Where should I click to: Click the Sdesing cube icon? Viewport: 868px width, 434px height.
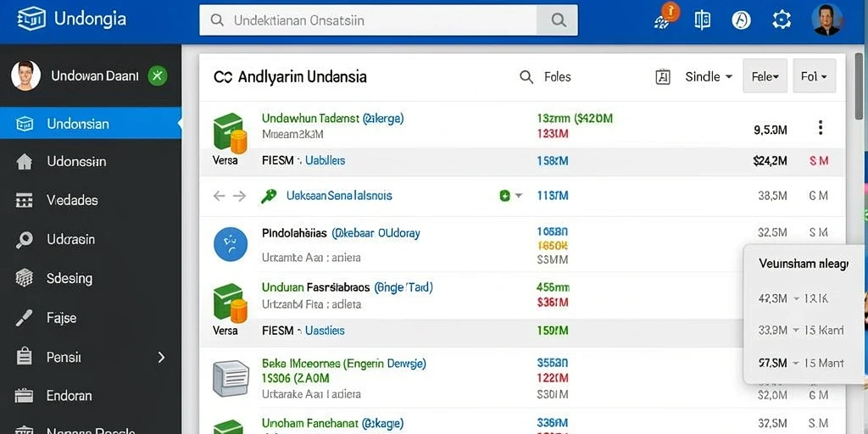25,278
